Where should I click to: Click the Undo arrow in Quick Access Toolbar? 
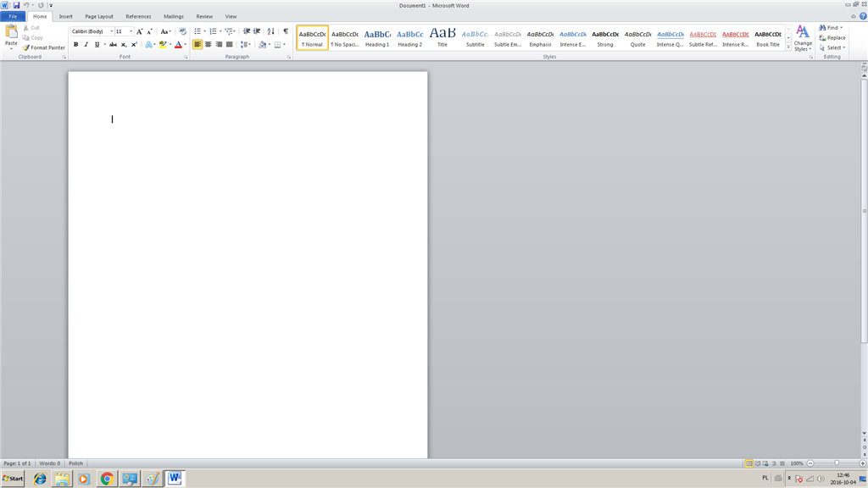tap(26, 5)
